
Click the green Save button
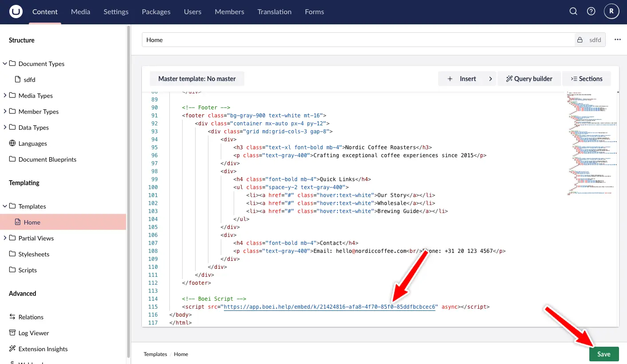tap(603, 354)
